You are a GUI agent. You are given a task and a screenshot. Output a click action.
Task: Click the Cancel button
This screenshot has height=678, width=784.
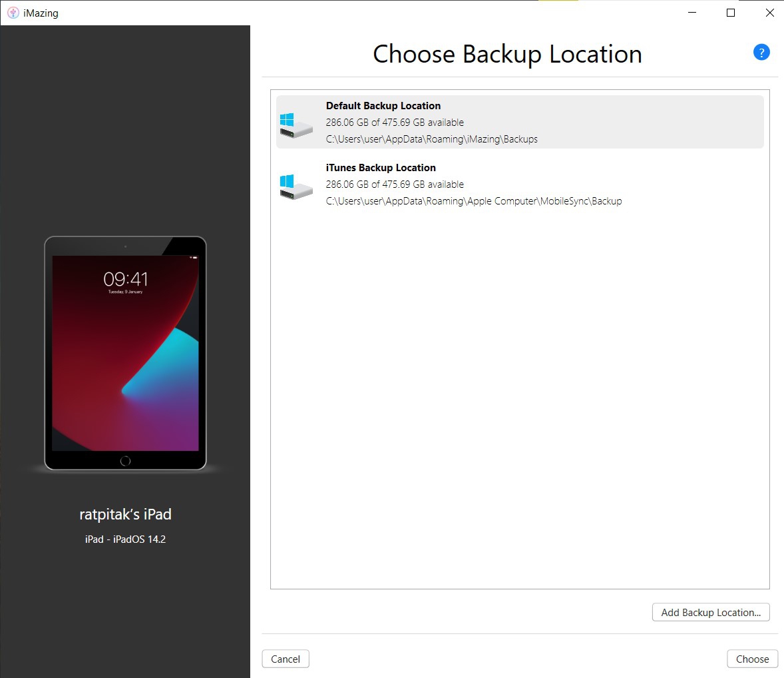click(286, 659)
